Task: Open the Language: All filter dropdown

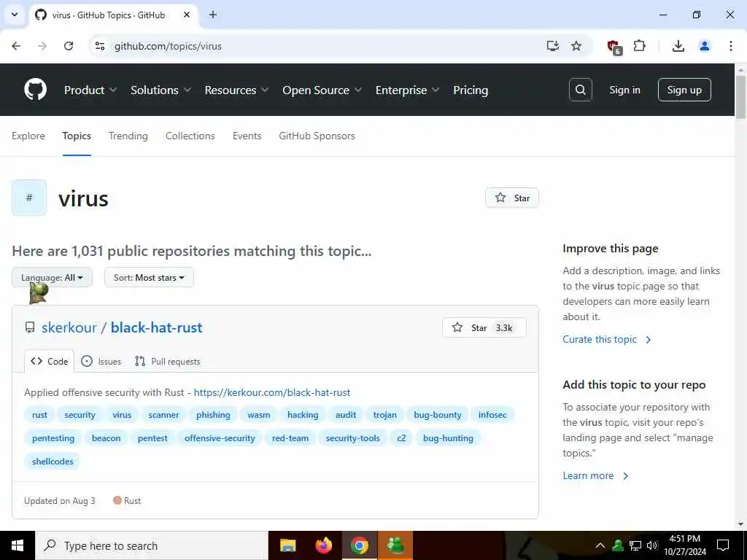Action: point(52,277)
